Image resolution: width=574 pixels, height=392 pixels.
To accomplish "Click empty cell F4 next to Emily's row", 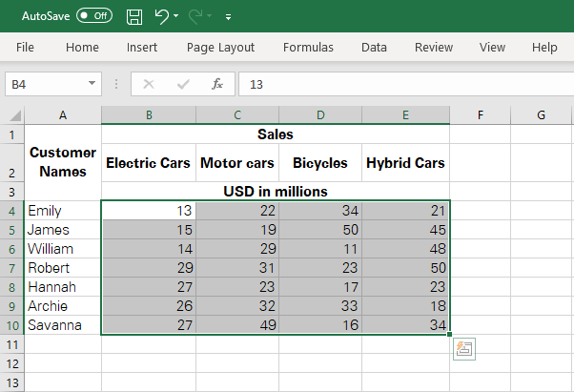I will coord(481,211).
